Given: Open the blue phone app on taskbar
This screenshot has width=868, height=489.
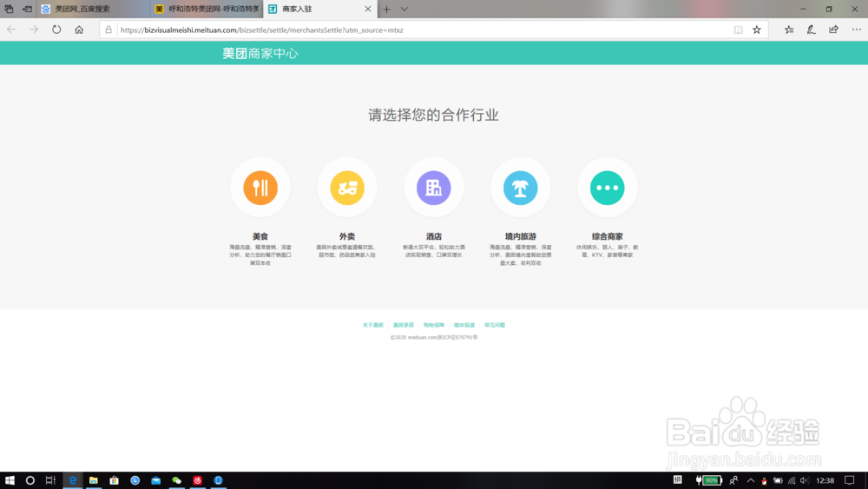Looking at the screenshot, I should (218, 480).
